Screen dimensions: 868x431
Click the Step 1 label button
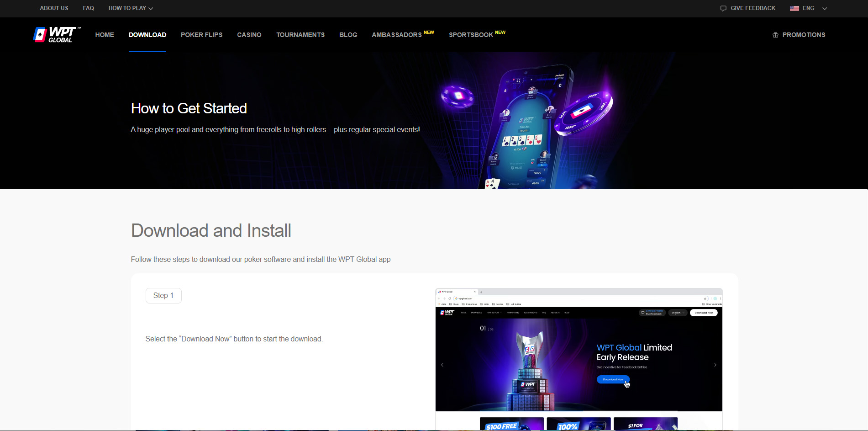click(x=163, y=296)
